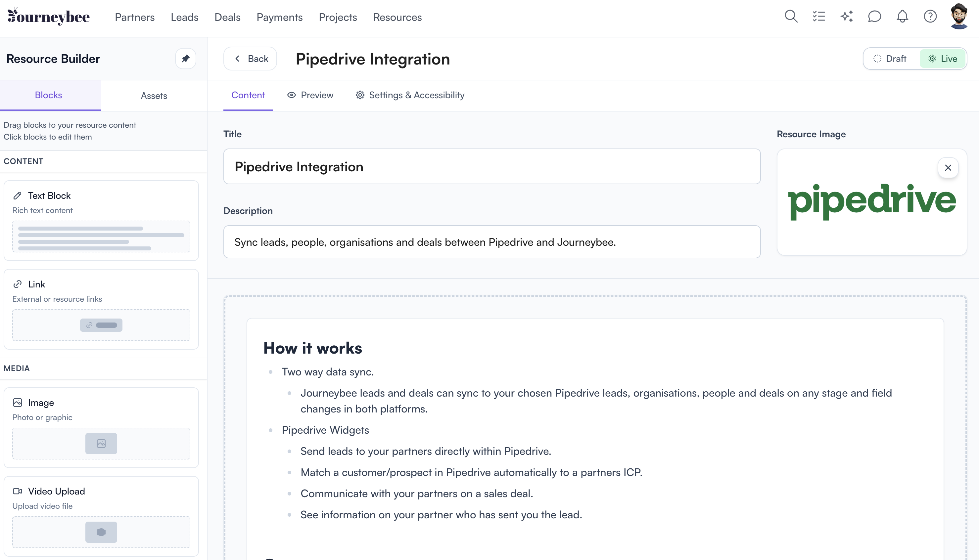Screen dimensions: 979x560
Task: Switch to the Assets tab
Action: (154, 95)
